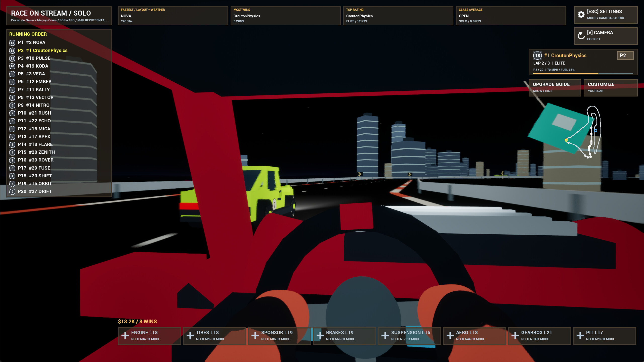Image resolution: width=644 pixels, height=362 pixels.
Task: Select P6 #12 EMBER in running order
Action: point(59,82)
